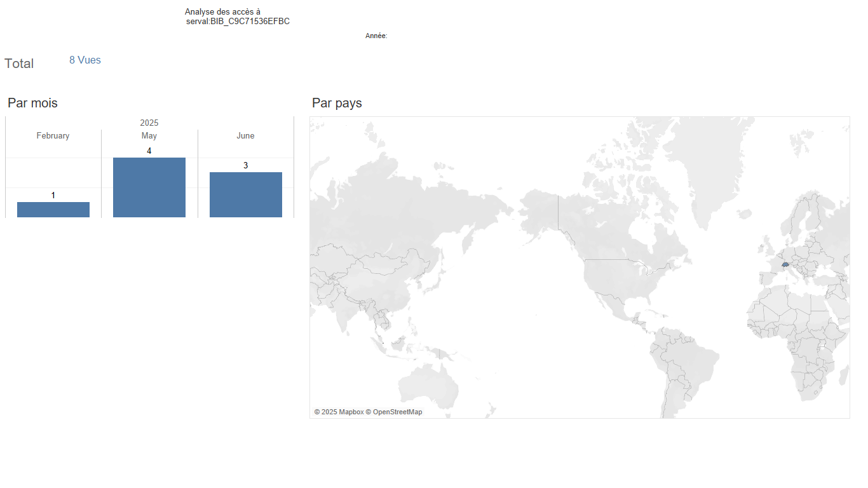Click the highlighted Switzerland country on the map
This screenshot has width=868, height=488.
[x=786, y=264]
